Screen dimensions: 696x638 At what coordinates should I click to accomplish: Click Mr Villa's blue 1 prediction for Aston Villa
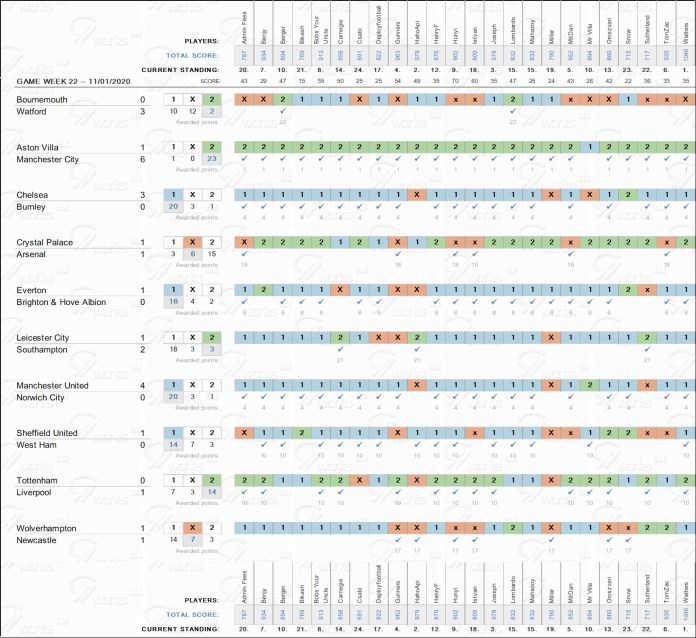[x=589, y=147]
